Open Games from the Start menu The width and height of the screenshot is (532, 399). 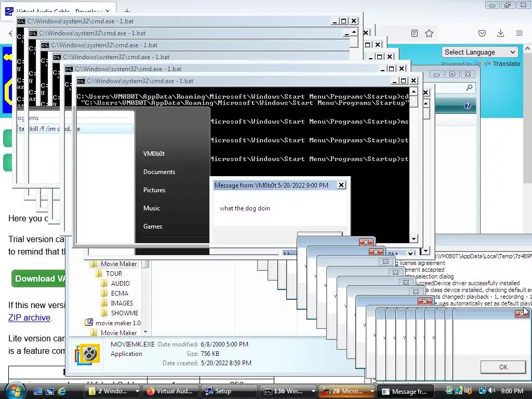pos(152,227)
